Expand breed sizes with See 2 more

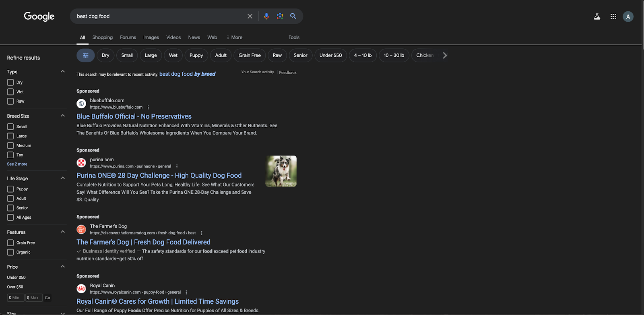tap(17, 164)
